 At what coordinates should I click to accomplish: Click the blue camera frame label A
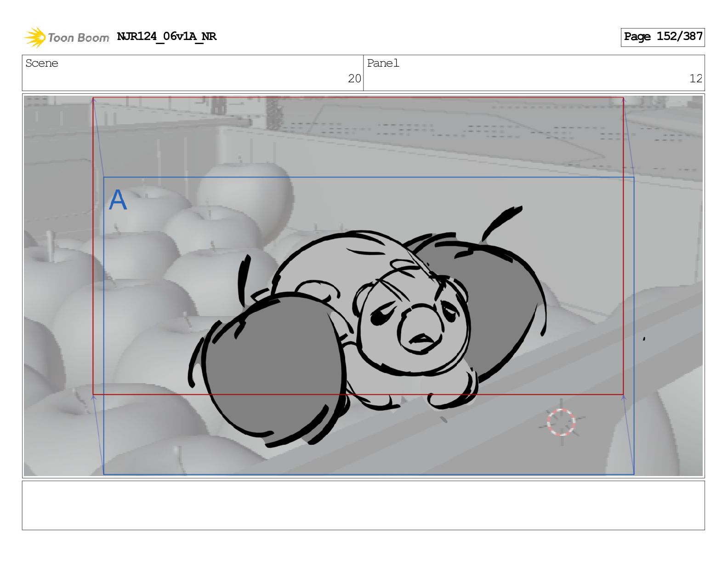(118, 200)
